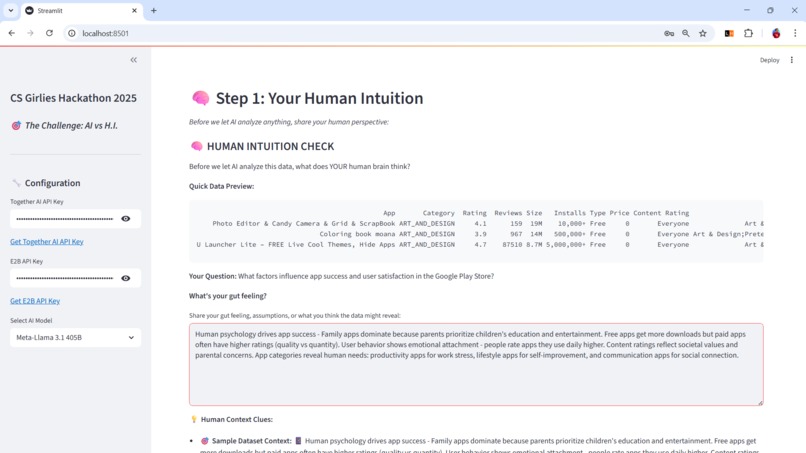This screenshot has height=453, width=806.
Task: Go back in browser history
Action: coord(12,33)
